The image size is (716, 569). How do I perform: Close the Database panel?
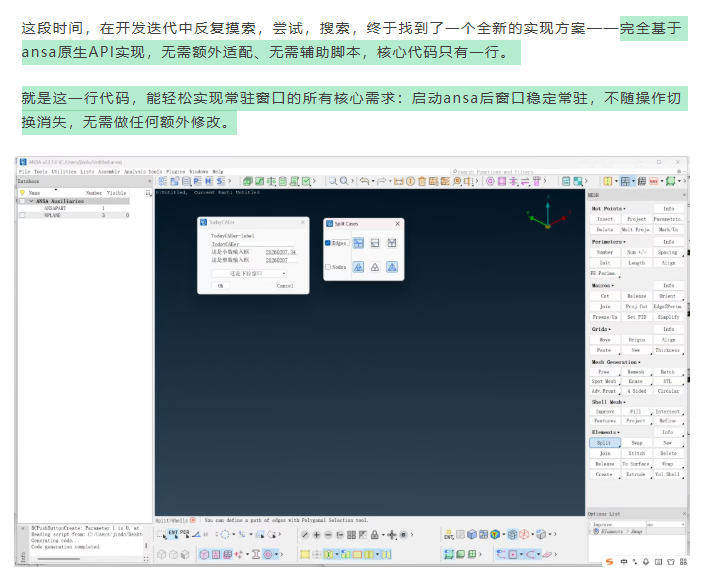pyautogui.click(x=149, y=181)
